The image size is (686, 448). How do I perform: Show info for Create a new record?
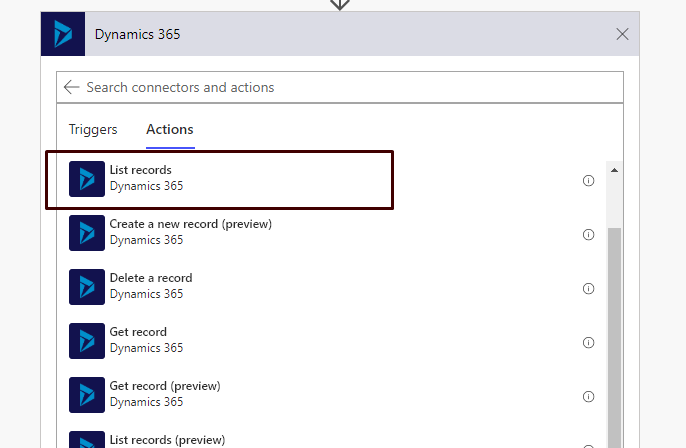[x=588, y=235]
